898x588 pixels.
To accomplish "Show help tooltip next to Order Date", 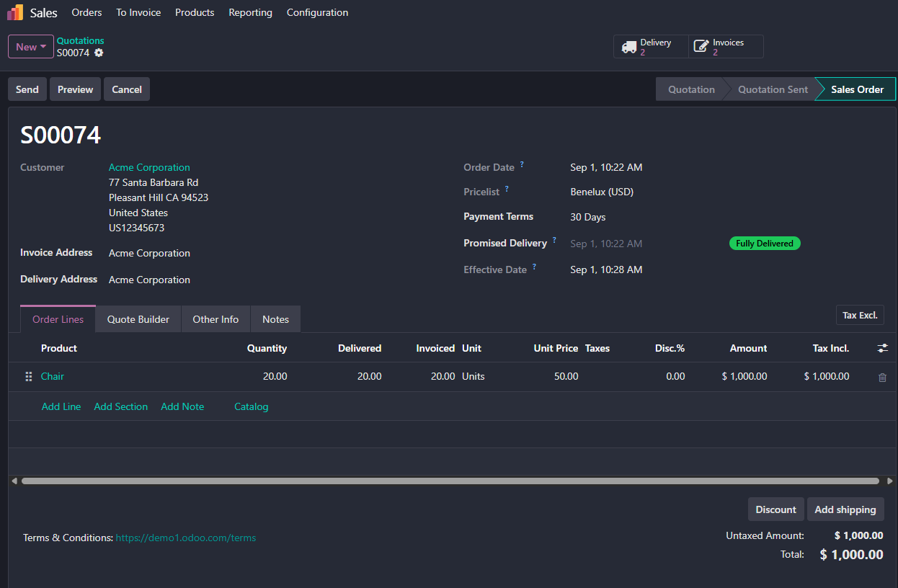I will click(x=522, y=164).
